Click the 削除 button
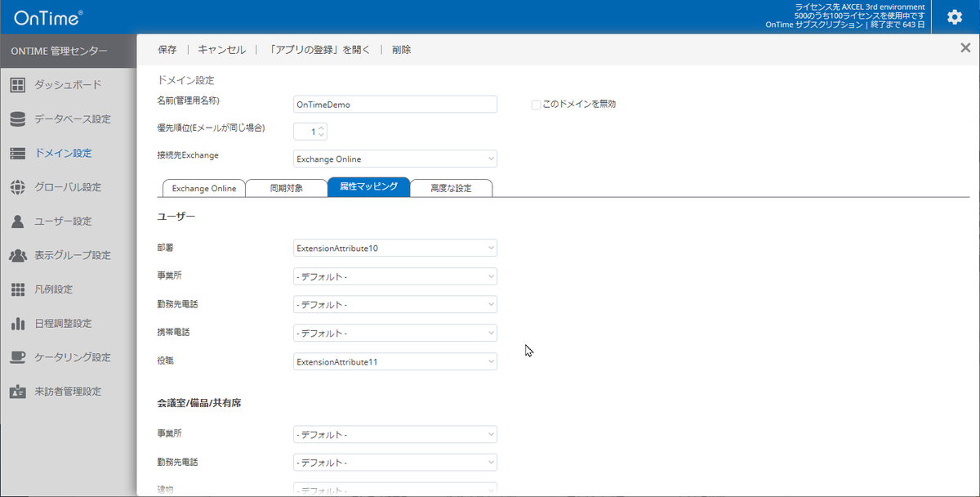The height and width of the screenshot is (497, 980). pyautogui.click(x=401, y=50)
